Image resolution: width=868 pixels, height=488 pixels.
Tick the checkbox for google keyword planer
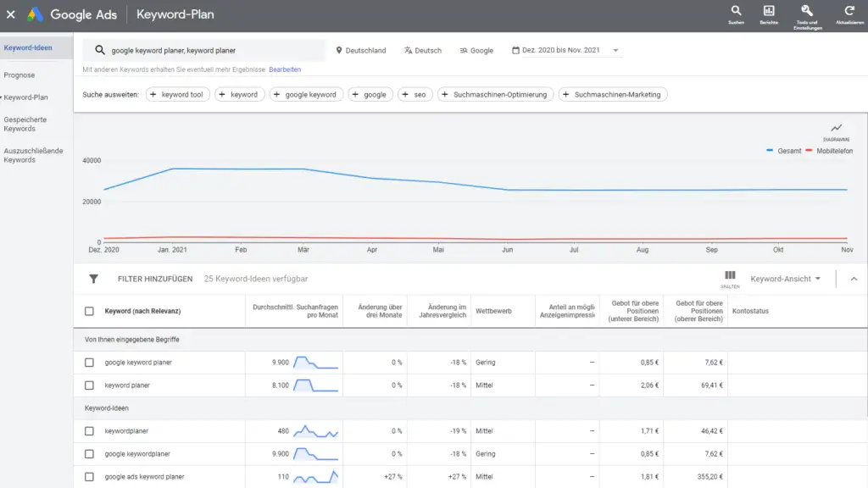(89, 363)
